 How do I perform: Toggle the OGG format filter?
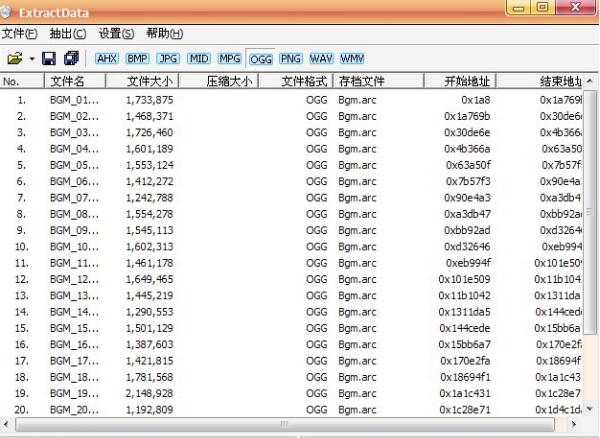261,59
